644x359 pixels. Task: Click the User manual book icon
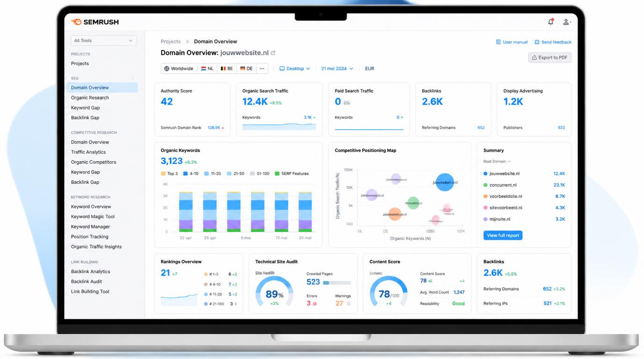(498, 42)
